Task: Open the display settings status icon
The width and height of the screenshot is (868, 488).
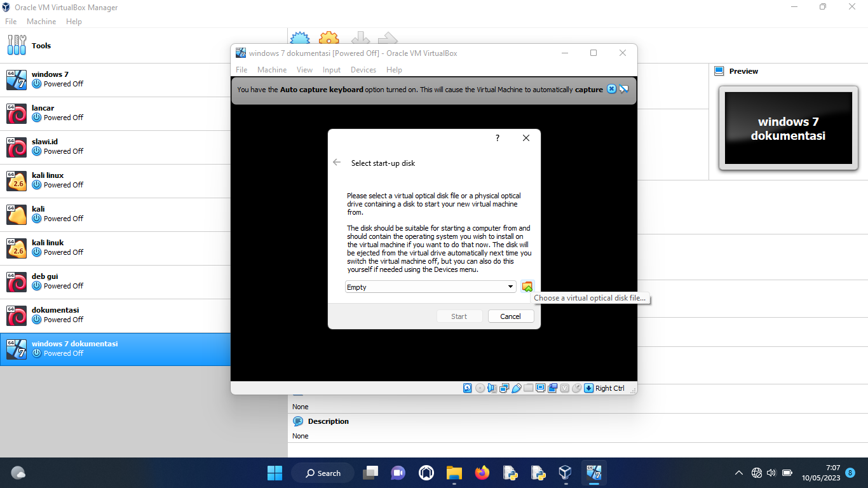Action: 540,388
